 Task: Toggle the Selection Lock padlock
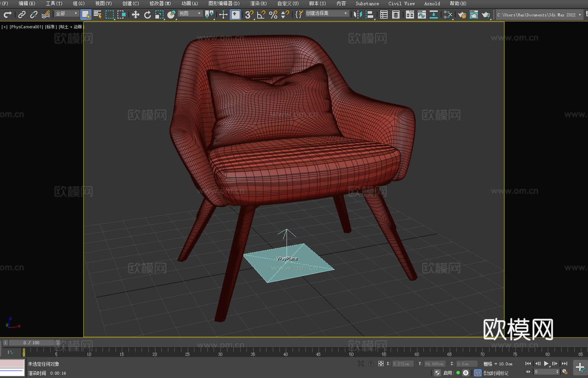(371, 364)
